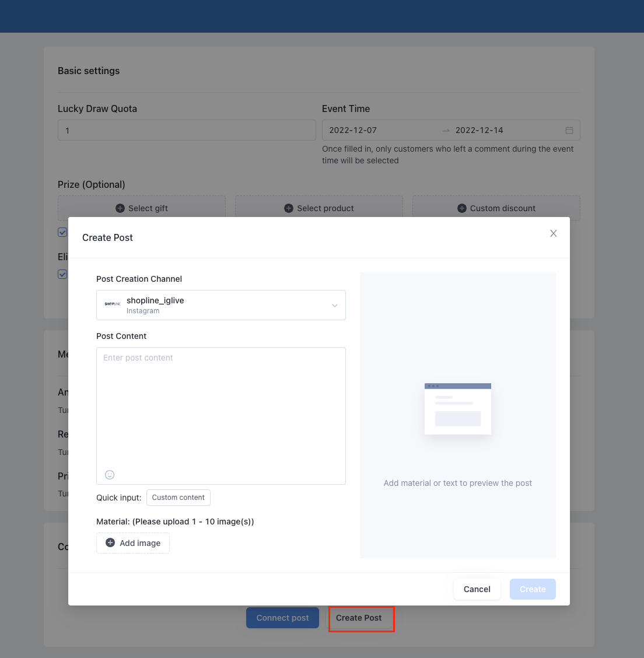The image size is (644, 658).
Task: Choose Custom discount prize option
Action: tap(496, 208)
